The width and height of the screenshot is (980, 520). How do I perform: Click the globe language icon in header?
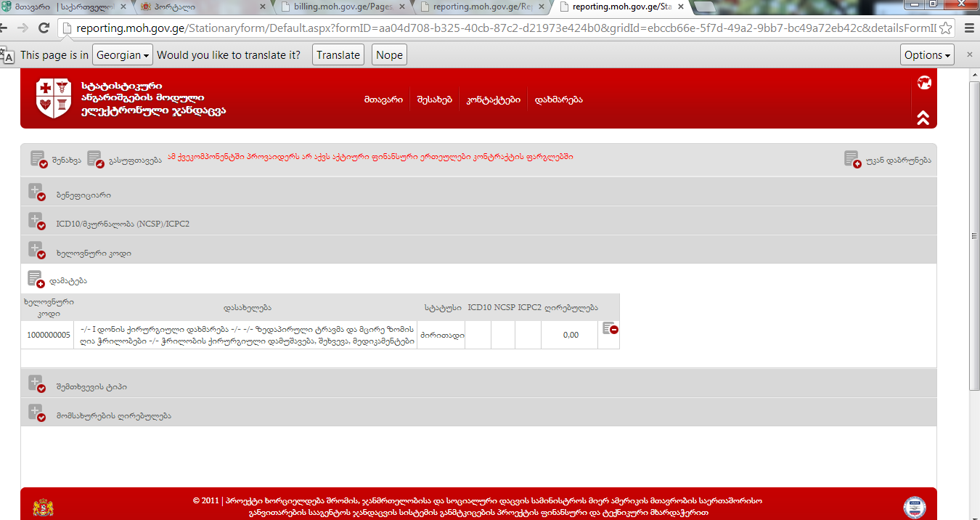coord(924,83)
